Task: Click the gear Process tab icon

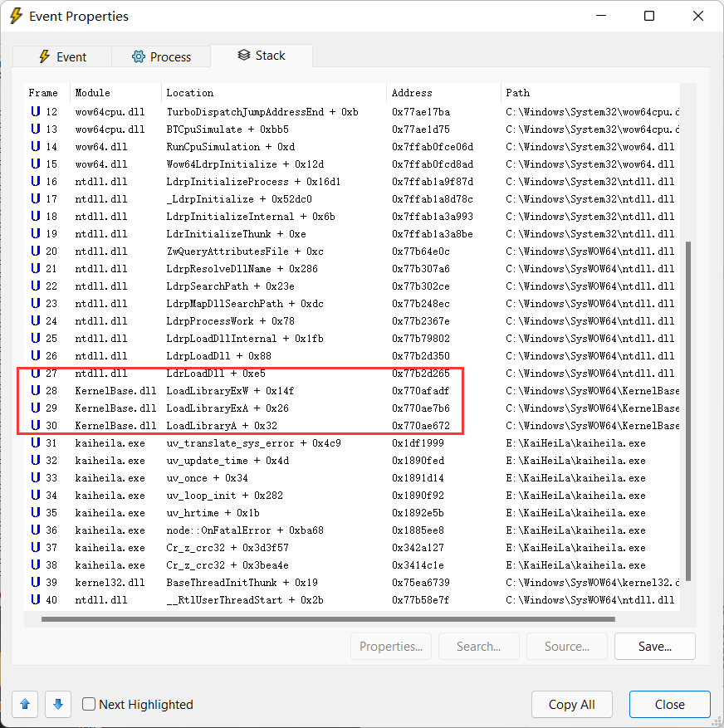Action: pyautogui.click(x=138, y=56)
